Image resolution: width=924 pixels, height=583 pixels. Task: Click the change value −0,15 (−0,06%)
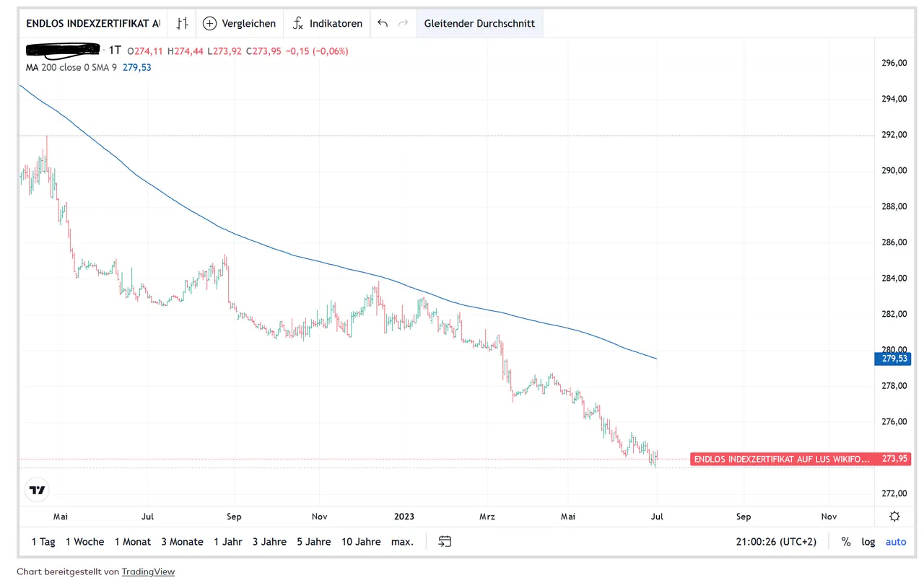pyautogui.click(x=317, y=51)
